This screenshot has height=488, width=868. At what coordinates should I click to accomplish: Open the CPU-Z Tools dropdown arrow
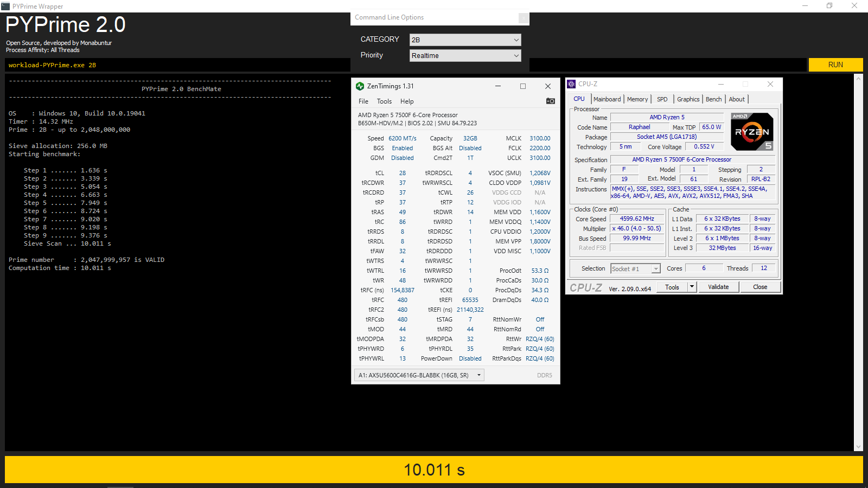[692, 287]
